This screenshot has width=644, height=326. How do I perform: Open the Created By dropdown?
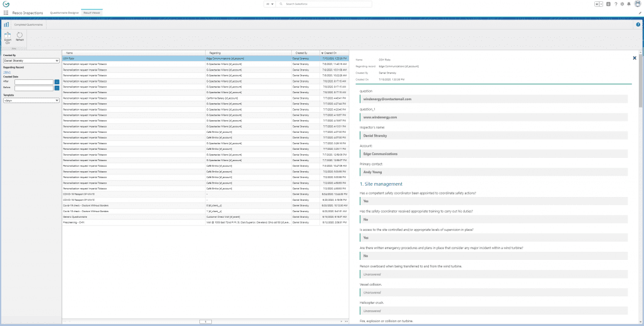click(31, 61)
